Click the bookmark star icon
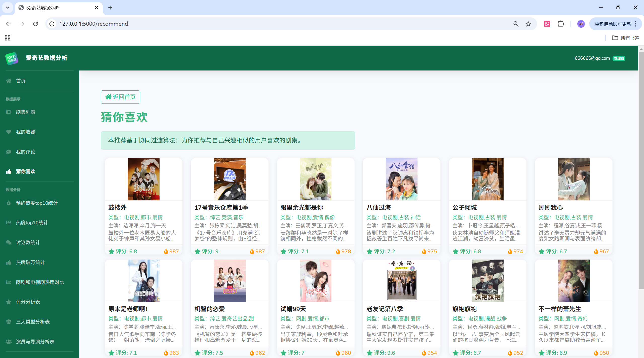Screen dimensions: 644x358 point(528,24)
